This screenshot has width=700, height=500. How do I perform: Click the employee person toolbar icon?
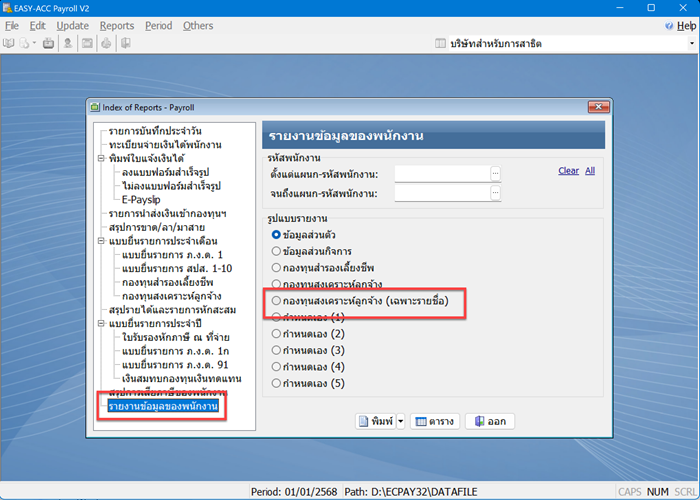tap(68, 44)
